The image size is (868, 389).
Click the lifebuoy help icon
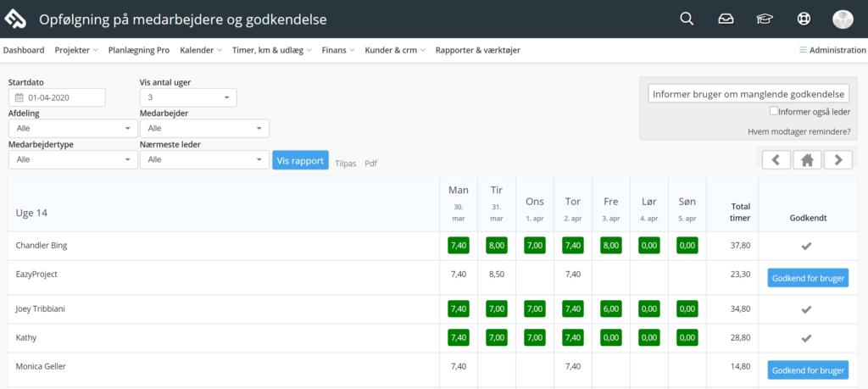point(804,19)
